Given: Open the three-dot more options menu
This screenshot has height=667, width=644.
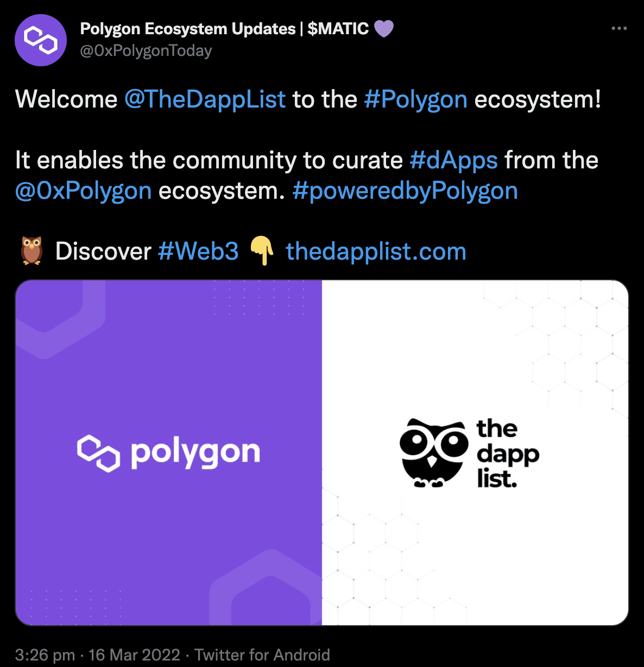Looking at the screenshot, I should click(x=619, y=28).
